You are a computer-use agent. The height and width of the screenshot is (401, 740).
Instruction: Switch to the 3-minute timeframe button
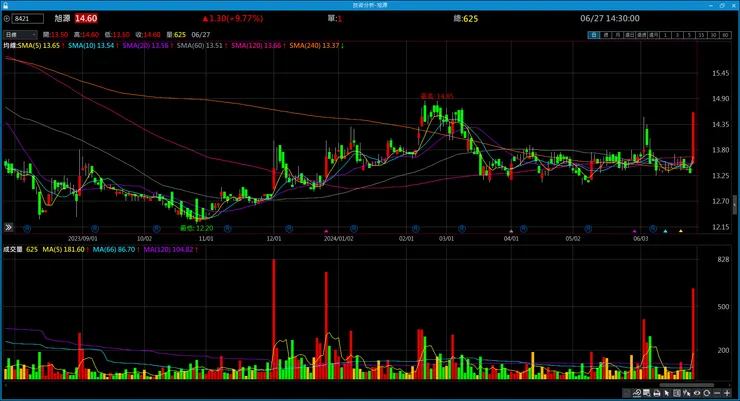tap(678, 35)
